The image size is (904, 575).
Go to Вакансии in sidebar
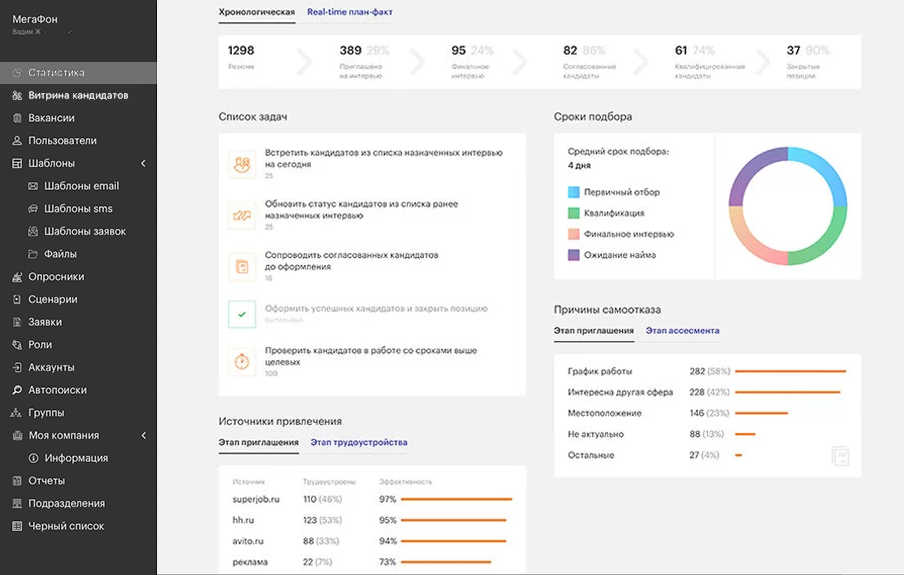coord(78,118)
